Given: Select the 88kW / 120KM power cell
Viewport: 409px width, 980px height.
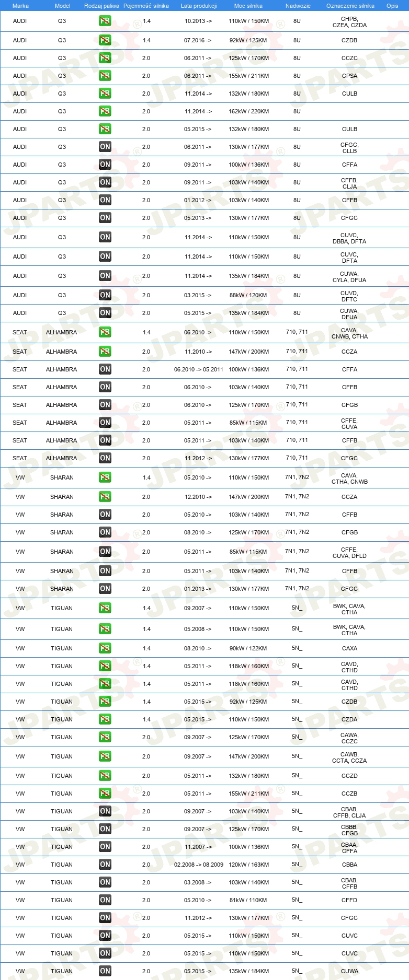Looking at the screenshot, I should tap(248, 295).
